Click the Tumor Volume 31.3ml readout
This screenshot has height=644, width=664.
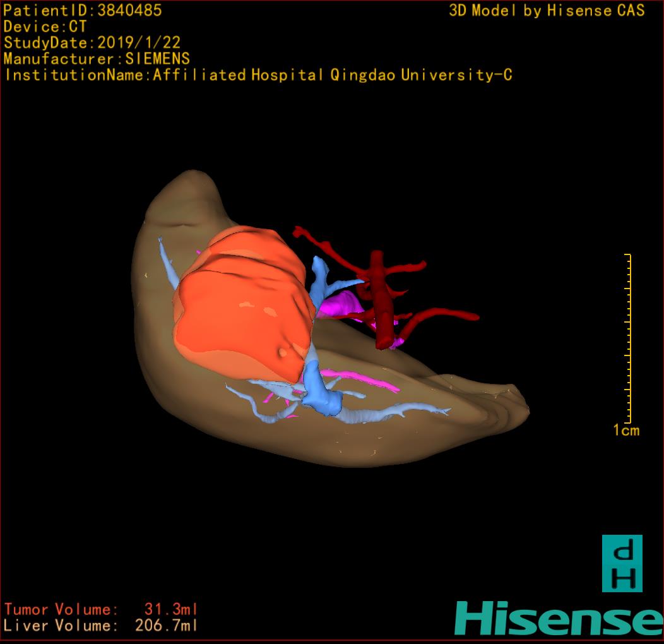click(101, 610)
